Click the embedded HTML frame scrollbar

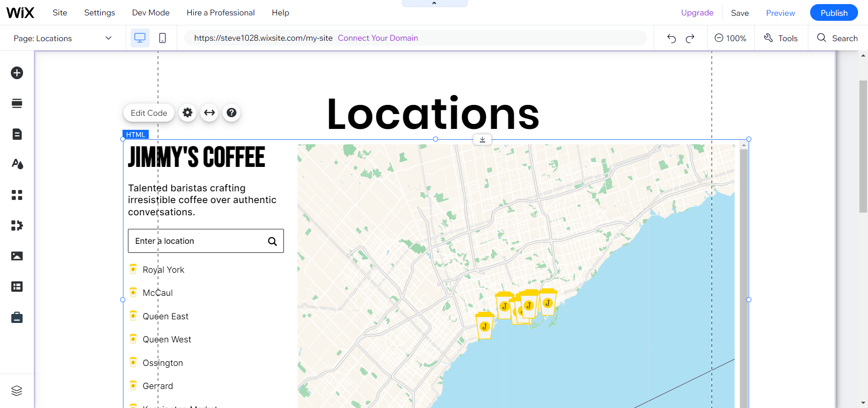click(744, 278)
